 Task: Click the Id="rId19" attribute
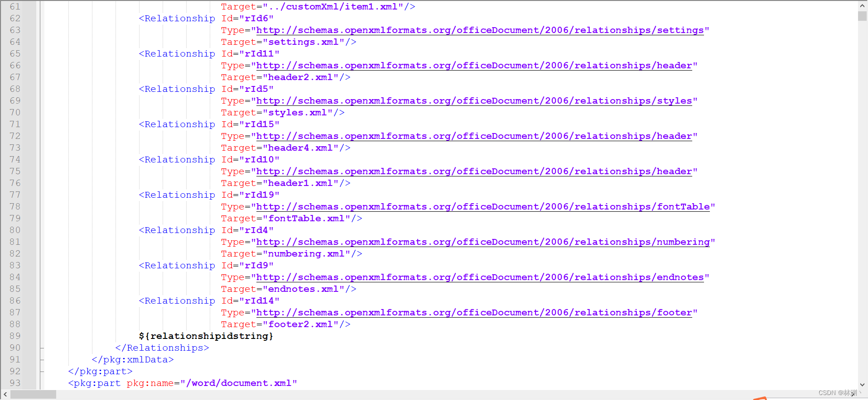tap(251, 195)
